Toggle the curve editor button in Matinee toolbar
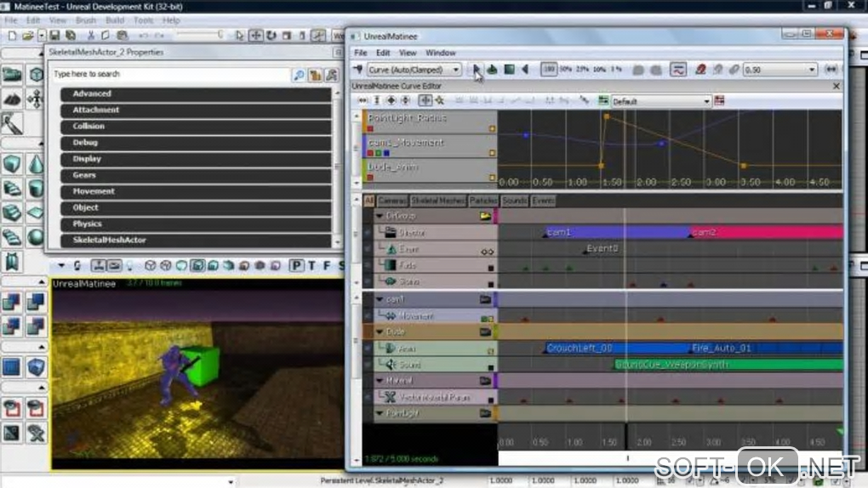The image size is (868, 488). tap(678, 70)
